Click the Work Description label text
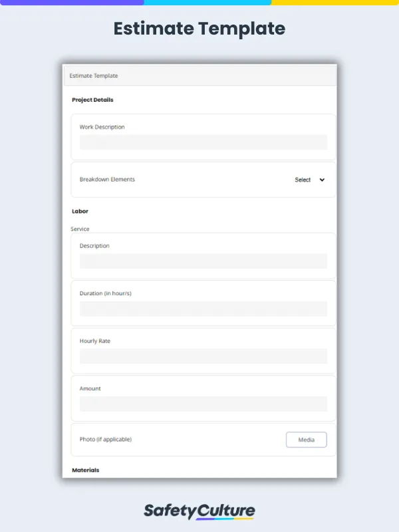399x532 pixels. point(102,127)
